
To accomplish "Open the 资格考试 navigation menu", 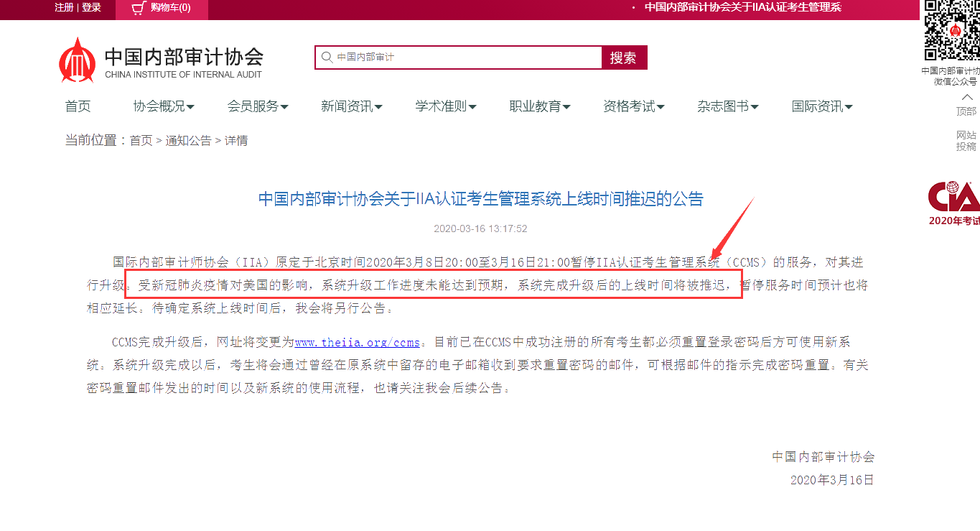I will coord(634,107).
